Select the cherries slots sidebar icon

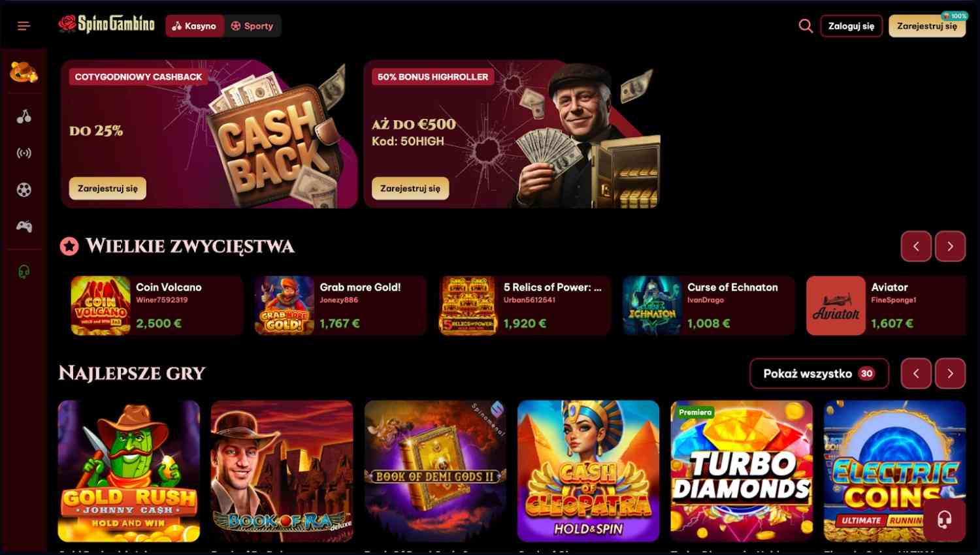coord(24,117)
